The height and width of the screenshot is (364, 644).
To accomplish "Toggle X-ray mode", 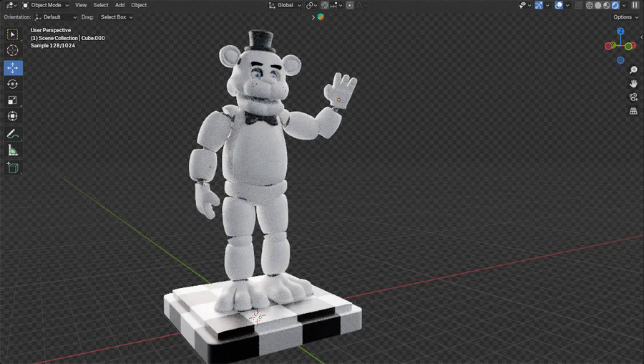I will click(579, 5).
